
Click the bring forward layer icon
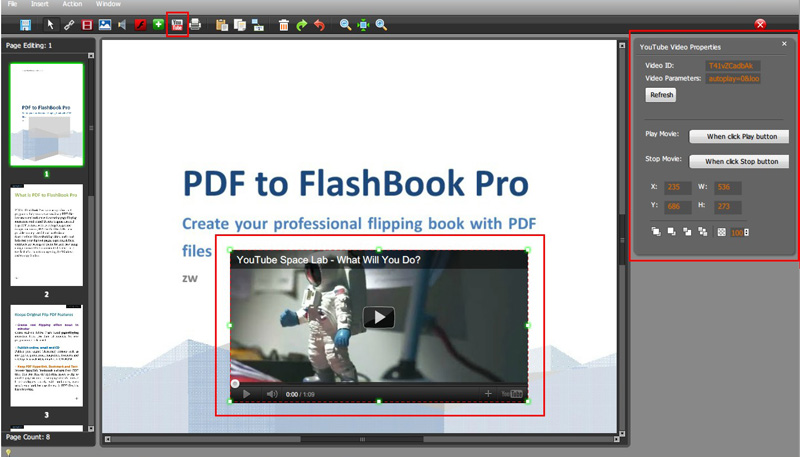coord(671,232)
